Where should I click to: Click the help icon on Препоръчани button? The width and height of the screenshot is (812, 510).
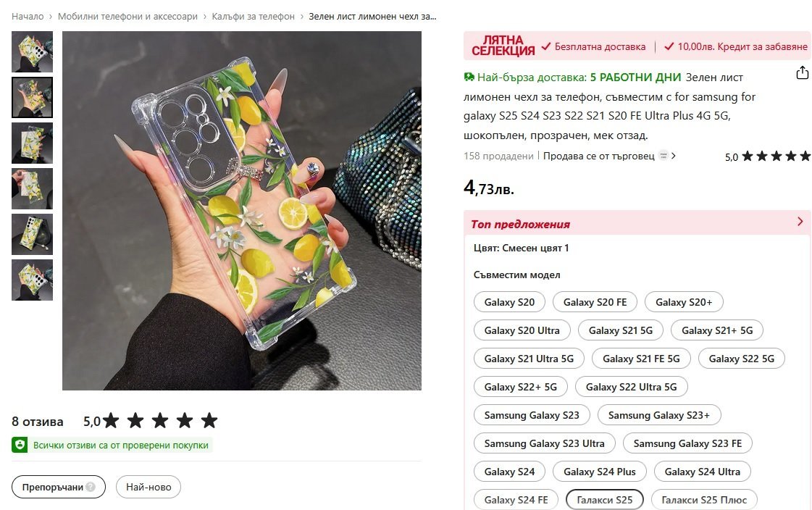tap(91, 487)
